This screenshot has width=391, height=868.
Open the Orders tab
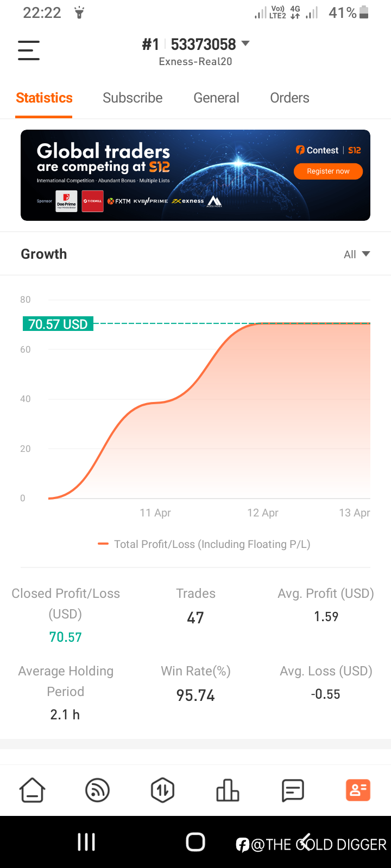click(289, 98)
